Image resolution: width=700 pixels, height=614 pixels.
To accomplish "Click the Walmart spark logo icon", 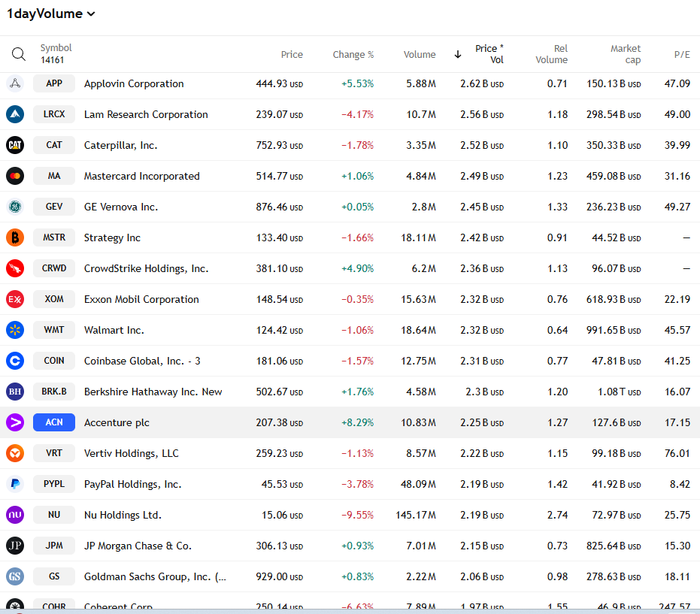I will coord(15,330).
